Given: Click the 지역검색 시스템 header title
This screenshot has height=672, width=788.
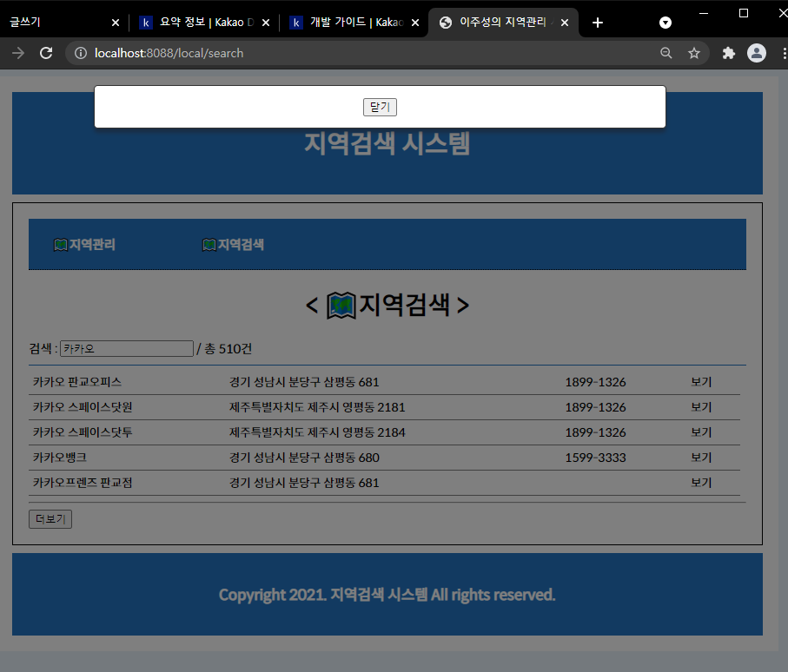Looking at the screenshot, I should click(387, 143).
